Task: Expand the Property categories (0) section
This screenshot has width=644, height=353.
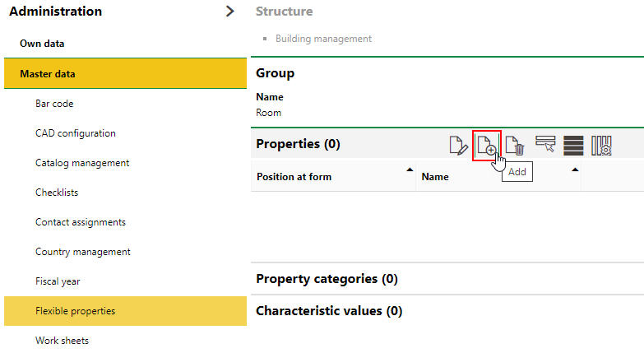Action: coord(327,279)
